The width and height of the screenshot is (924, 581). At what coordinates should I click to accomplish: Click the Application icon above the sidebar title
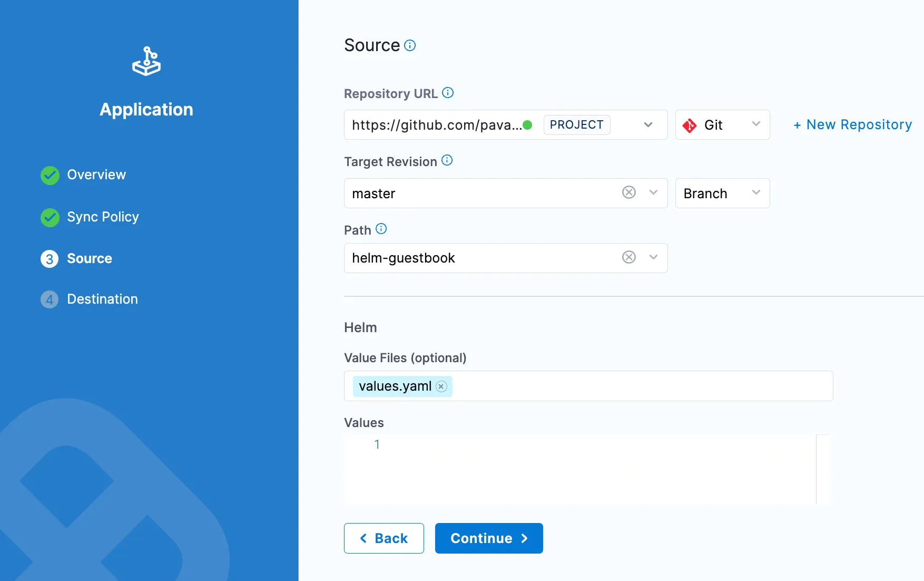(x=146, y=61)
